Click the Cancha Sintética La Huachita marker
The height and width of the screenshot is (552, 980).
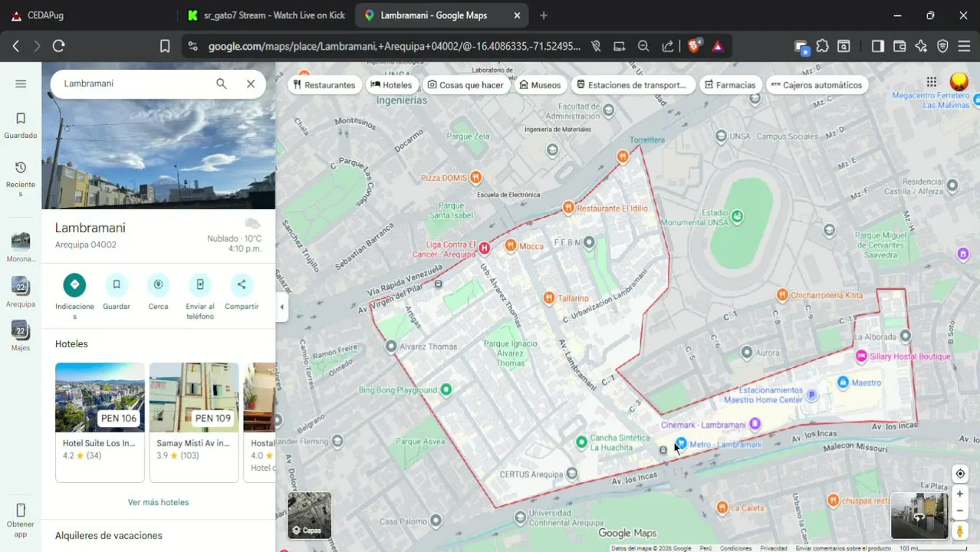pos(582,442)
